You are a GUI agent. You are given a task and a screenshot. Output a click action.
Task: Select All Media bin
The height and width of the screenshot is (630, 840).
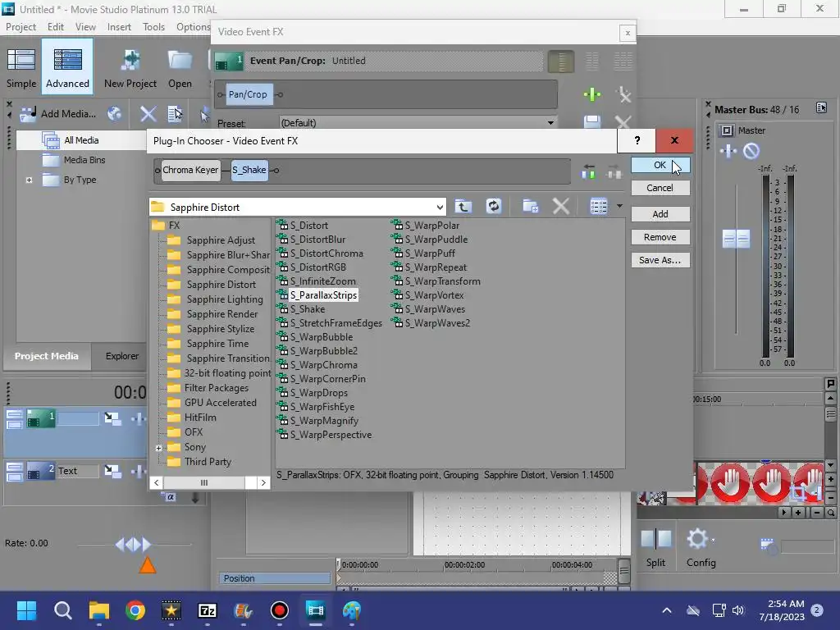coord(81,140)
